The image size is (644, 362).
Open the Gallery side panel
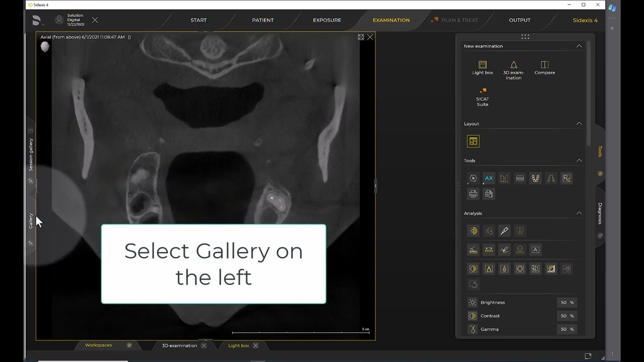tap(31, 221)
